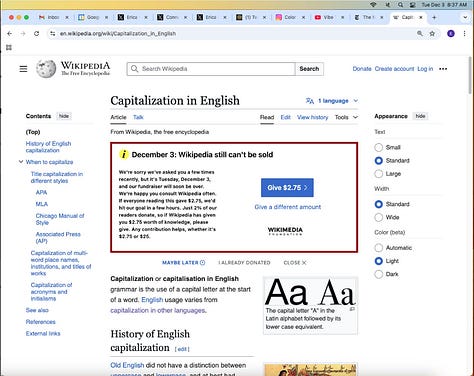
Task: Select Standard text size
Action: click(x=378, y=161)
